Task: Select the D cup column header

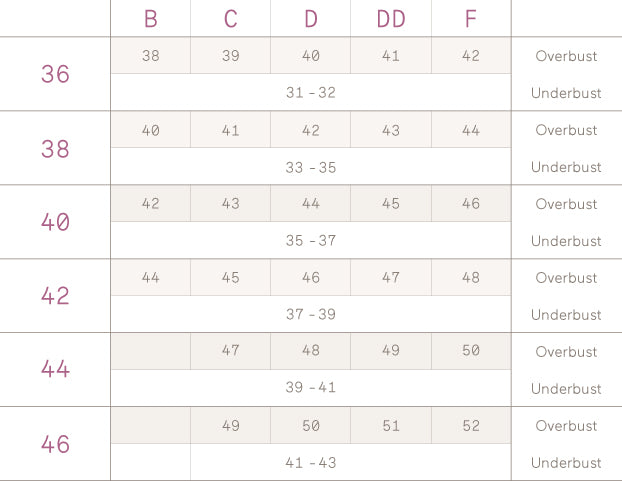Action: pos(310,19)
